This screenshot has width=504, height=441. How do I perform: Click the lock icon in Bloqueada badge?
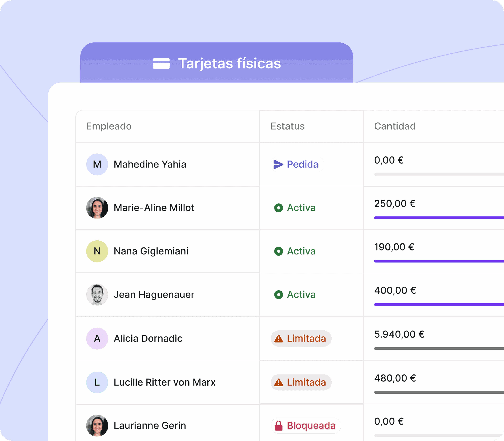(x=279, y=425)
